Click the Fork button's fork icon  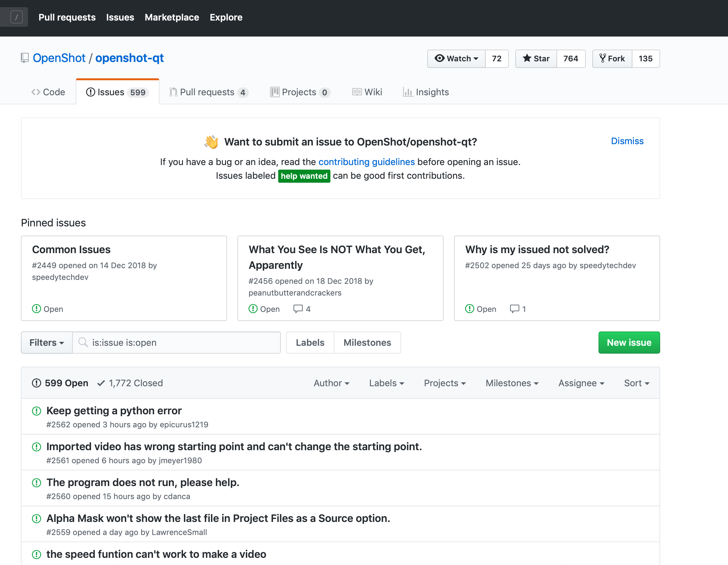[x=602, y=58]
